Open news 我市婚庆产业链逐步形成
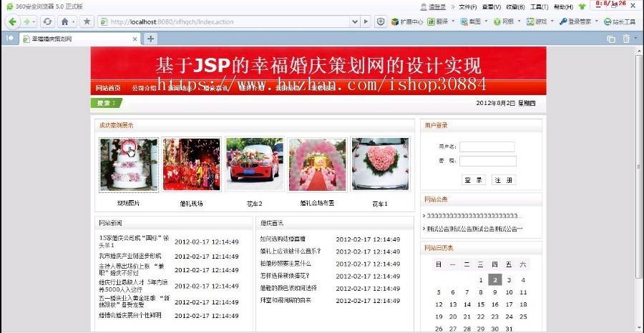Viewport: 644px width, 333px height. pos(130,256)
